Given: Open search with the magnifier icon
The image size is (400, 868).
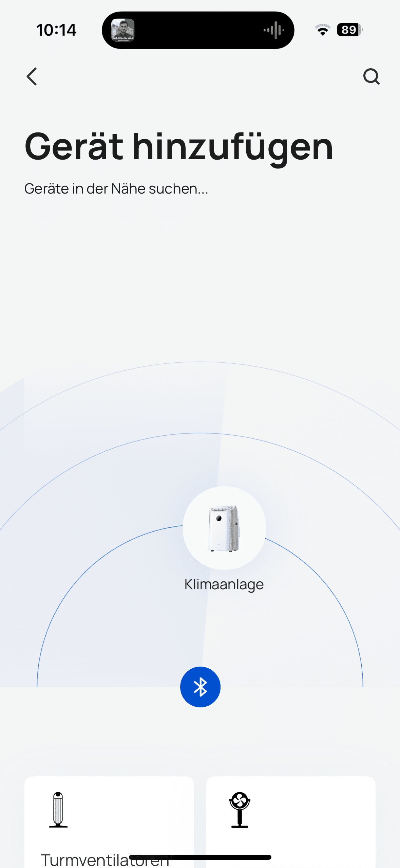Looking at the screenshot, I should pyautogui.click(x=371, y=76).
